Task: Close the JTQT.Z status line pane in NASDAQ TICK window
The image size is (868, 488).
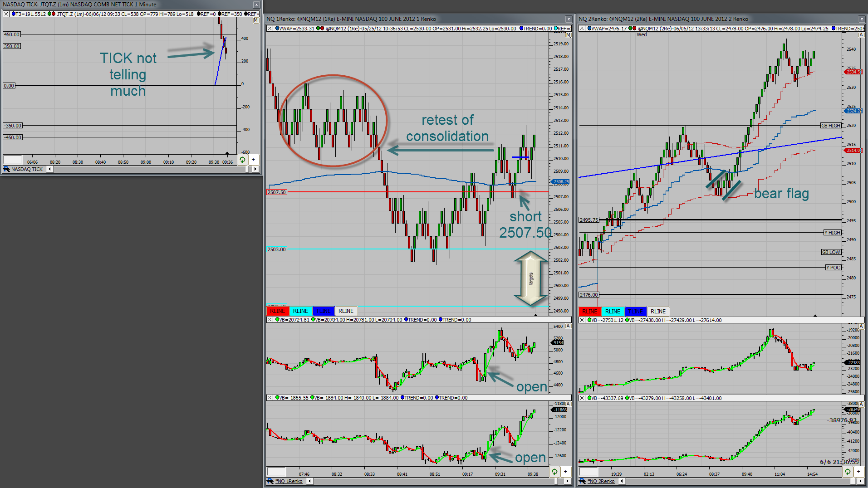Action: click(x=6, y=14)
